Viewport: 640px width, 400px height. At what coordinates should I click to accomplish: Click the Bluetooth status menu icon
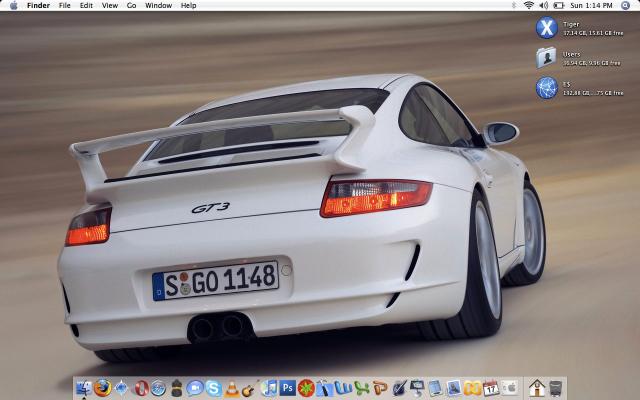[514, 5]
